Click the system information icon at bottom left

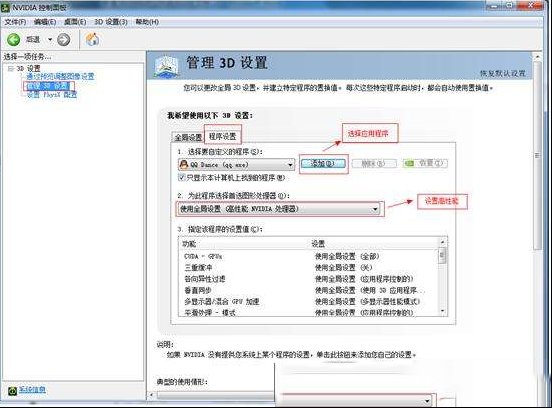13,390
